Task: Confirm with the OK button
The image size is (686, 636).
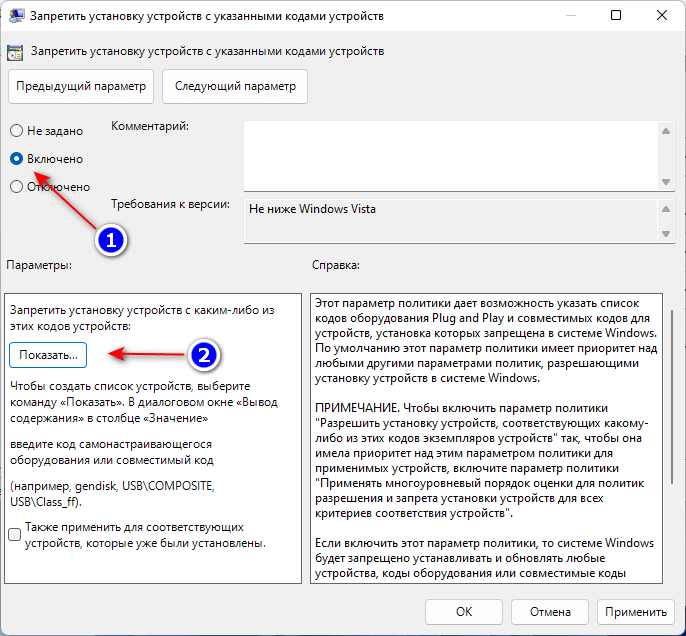Action: coord(464,612)
